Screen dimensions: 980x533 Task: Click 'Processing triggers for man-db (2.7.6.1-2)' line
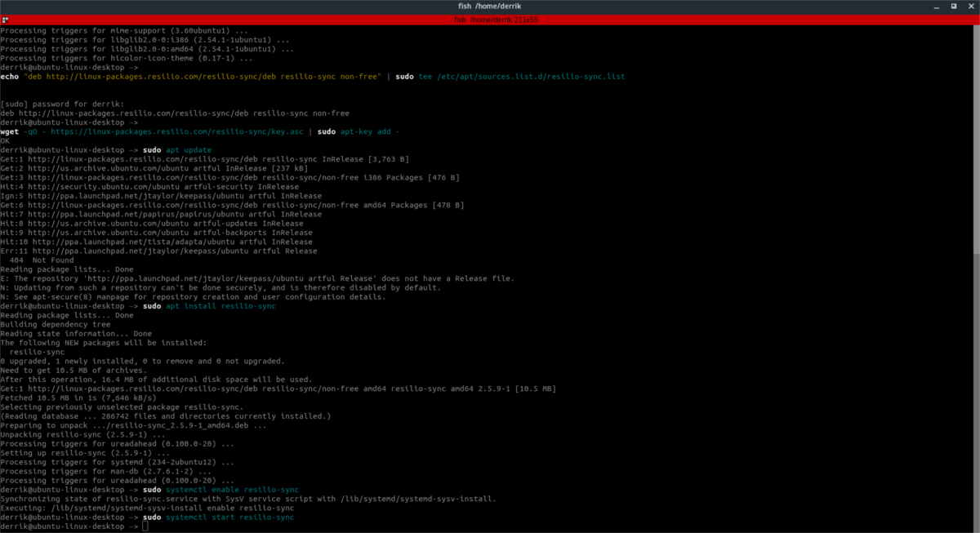(105, 471)
